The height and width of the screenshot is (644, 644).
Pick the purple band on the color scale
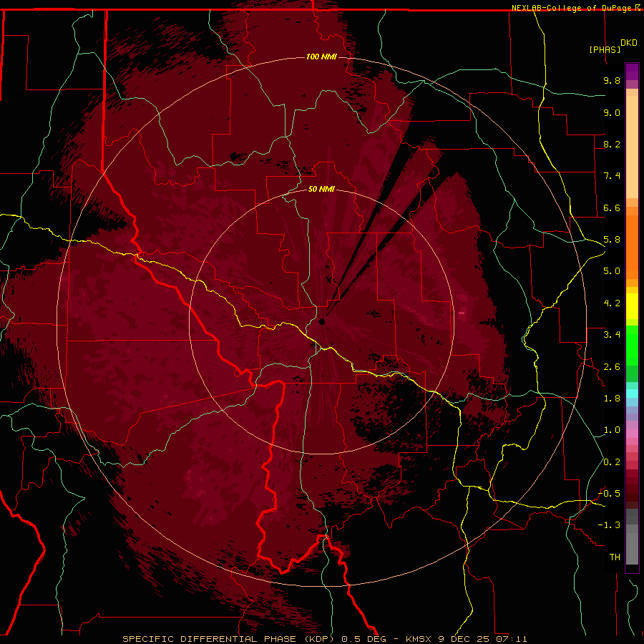pos(632,72)
